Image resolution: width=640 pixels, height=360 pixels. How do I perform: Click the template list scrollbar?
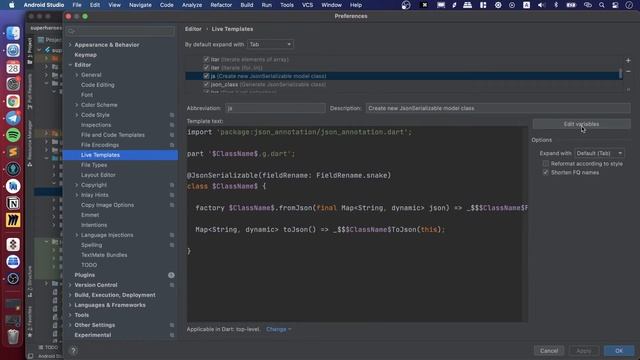(620, 74)
